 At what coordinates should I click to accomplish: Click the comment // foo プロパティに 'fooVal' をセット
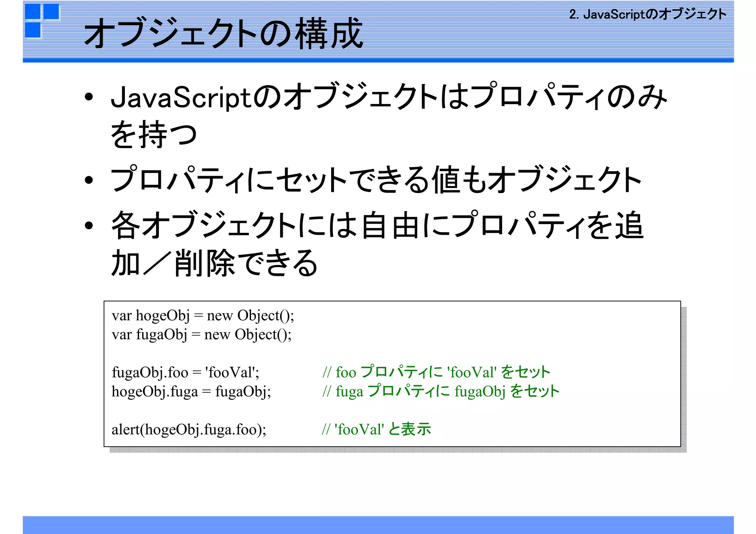pyautogui.click(x=436, y=372)
